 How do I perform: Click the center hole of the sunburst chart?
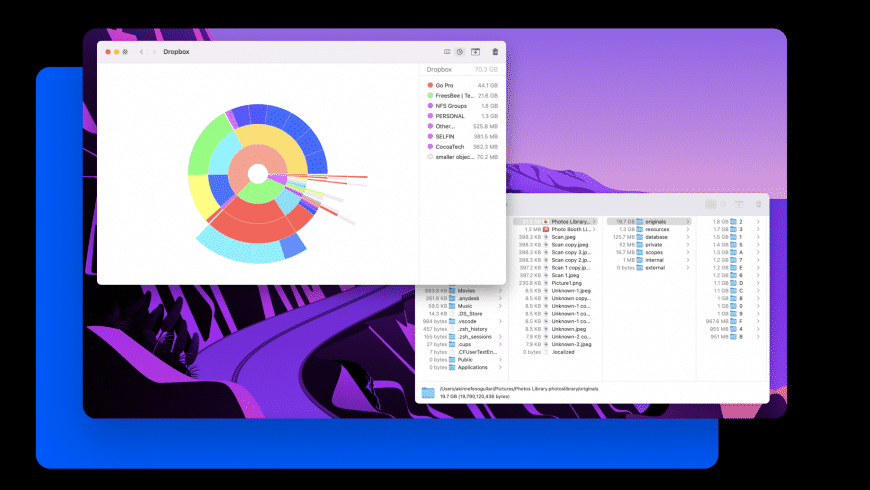click(x=257, y=173)
